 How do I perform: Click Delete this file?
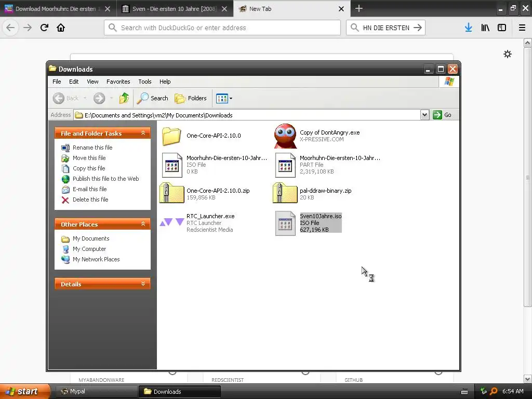[90, 199]
